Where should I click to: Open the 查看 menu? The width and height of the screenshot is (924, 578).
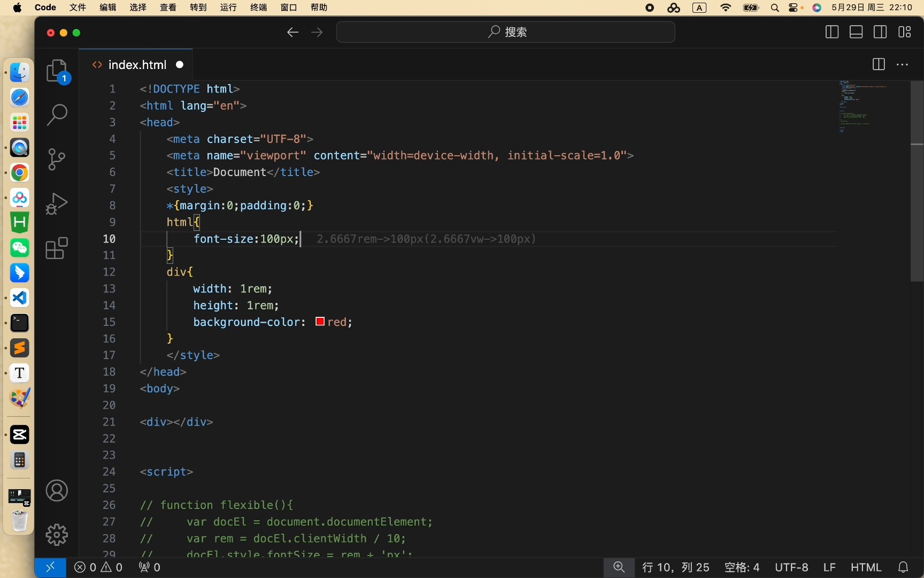168,7
